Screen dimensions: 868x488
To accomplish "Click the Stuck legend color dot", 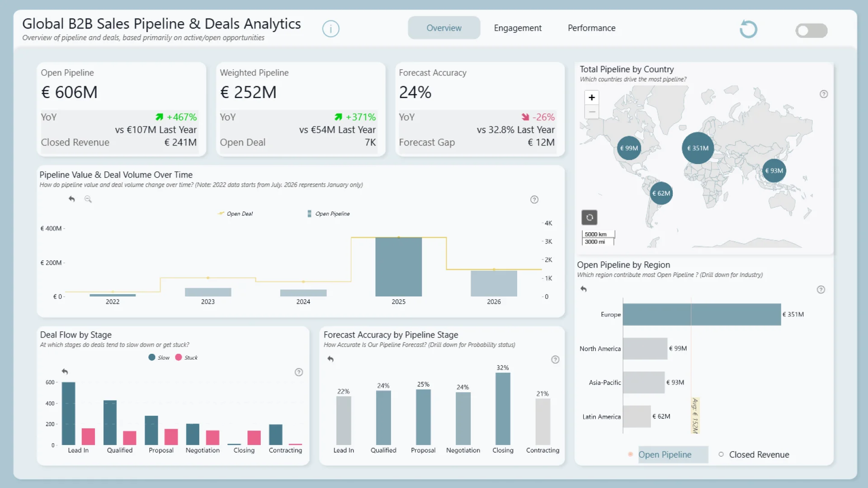I will pyautogui.click(x=179, y=357).
